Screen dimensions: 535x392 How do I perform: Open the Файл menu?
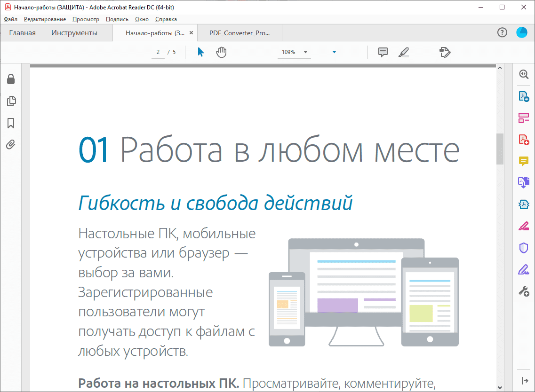coord(10,19)
